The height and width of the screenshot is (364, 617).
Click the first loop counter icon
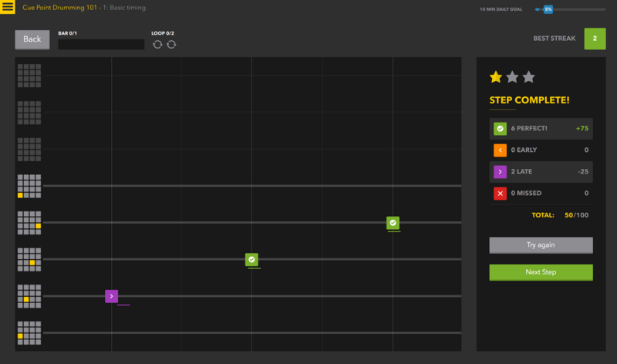[157, 44]
